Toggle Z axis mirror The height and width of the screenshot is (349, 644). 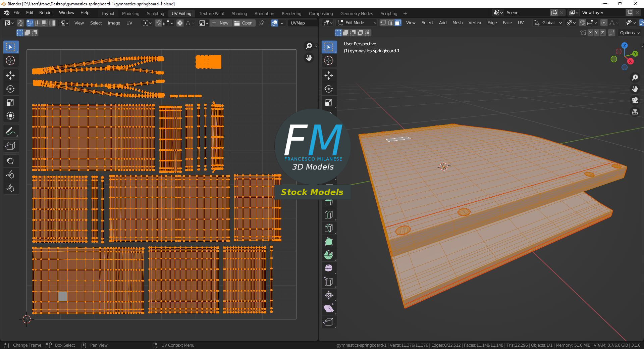[x=602, y=33]
